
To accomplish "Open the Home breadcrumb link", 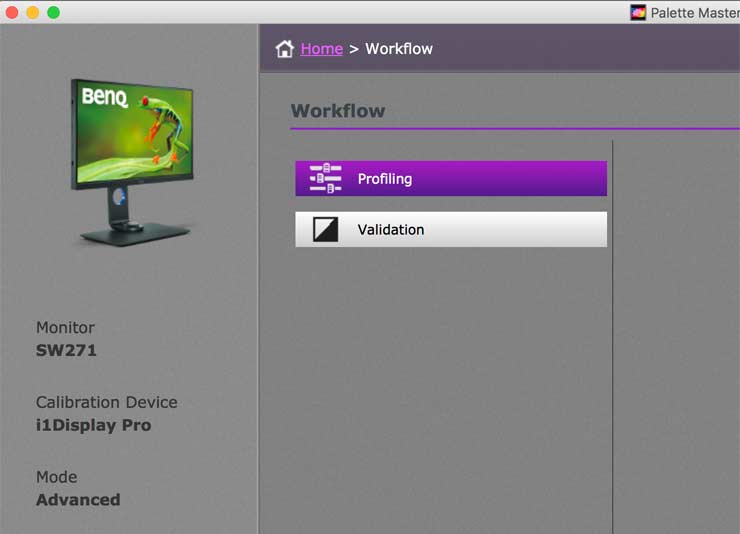I will (x=321, y=49).
